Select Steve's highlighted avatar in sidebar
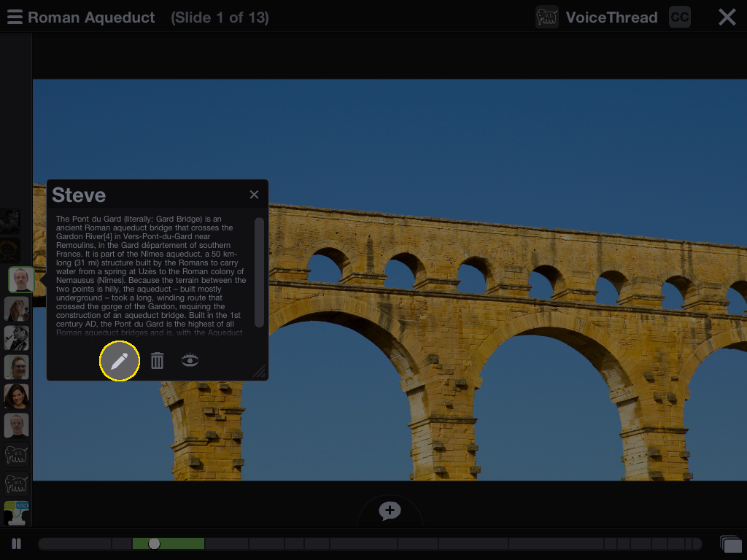This screenshot has height=560, width=747. coord(21,279)
